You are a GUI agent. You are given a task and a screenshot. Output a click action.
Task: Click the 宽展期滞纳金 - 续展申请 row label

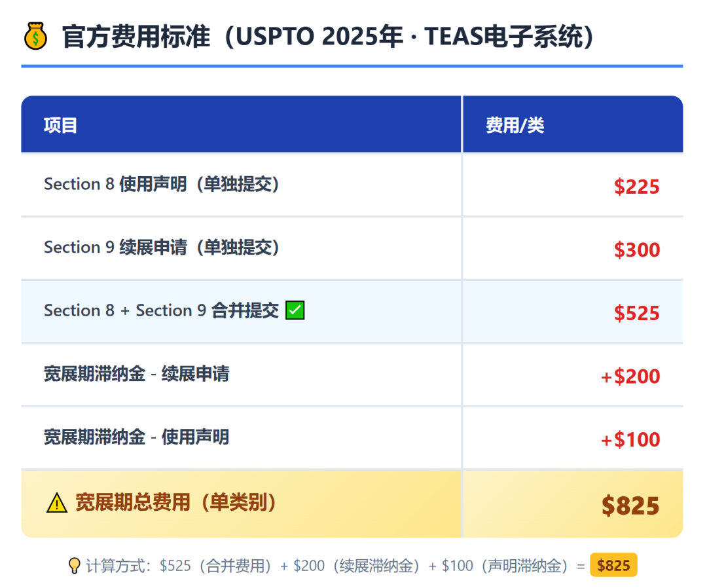137,374
